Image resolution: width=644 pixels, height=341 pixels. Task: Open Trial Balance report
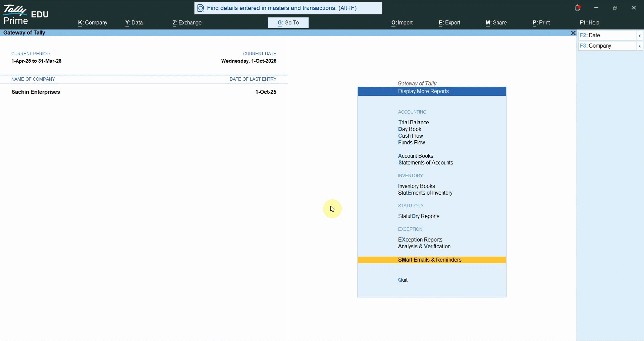[414, 123]
